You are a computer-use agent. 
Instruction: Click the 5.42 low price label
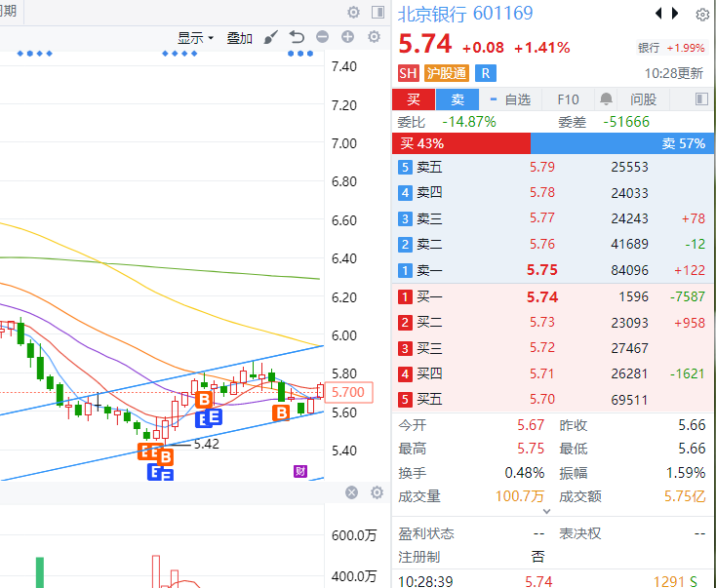click(x=207, y=444)
